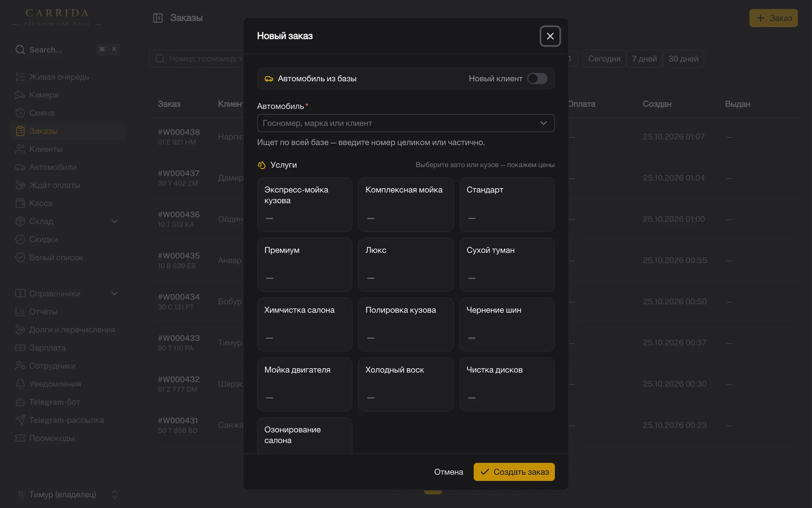Viewport: 812px width, 508px height.
Task: Click the Зарплата sidebar icon
Action: coord(20,348)
